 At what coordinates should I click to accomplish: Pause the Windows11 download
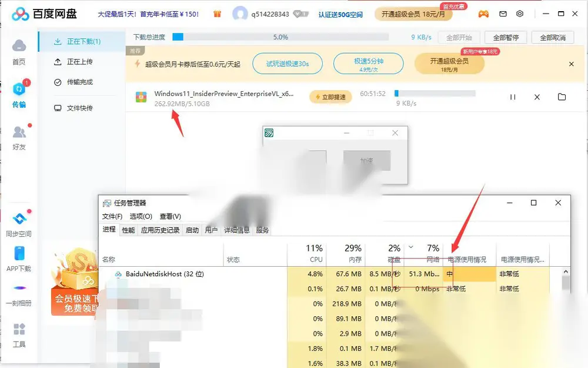513,97
